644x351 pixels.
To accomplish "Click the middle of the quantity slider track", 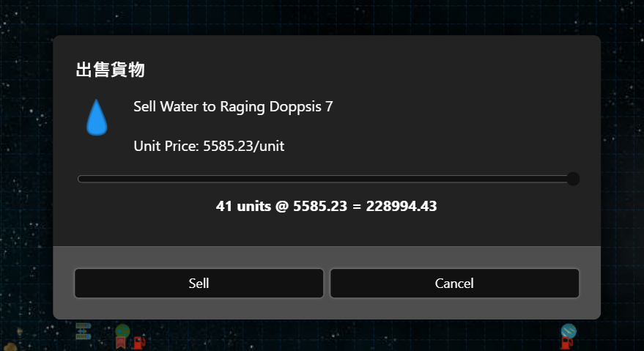I will 327,179.
